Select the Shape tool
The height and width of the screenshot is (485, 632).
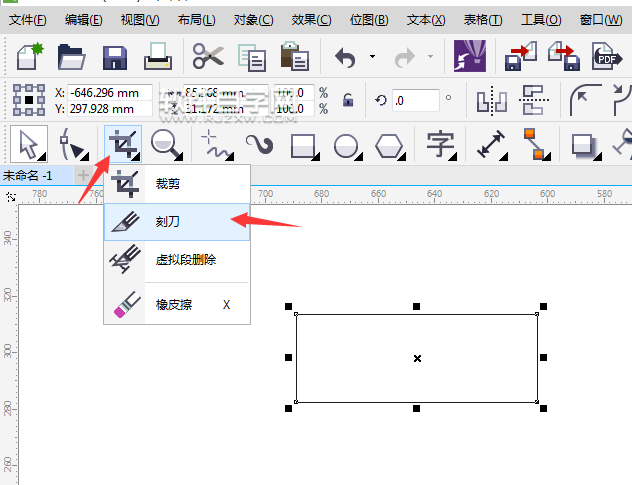click(73, 144)
